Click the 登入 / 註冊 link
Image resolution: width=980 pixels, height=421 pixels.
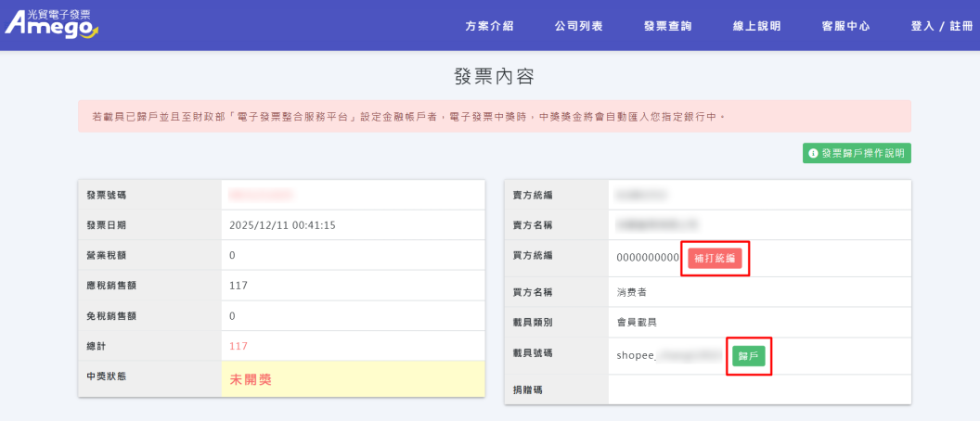[941, 26]
